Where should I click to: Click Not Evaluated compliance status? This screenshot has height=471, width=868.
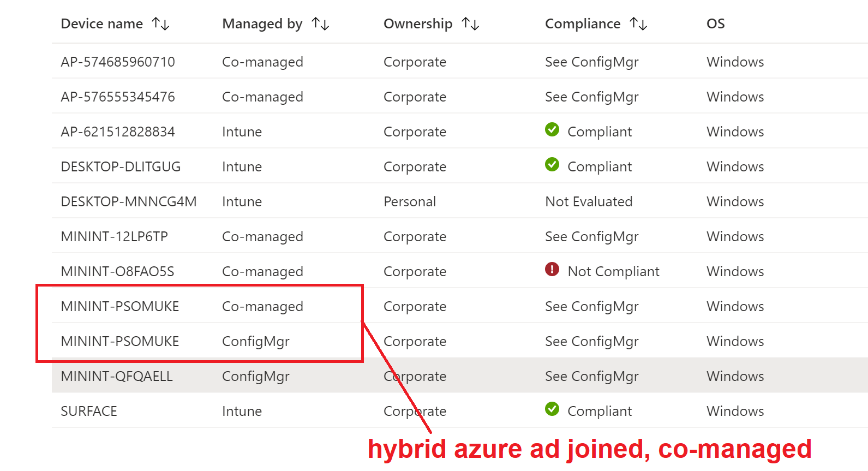pos(589,201)
